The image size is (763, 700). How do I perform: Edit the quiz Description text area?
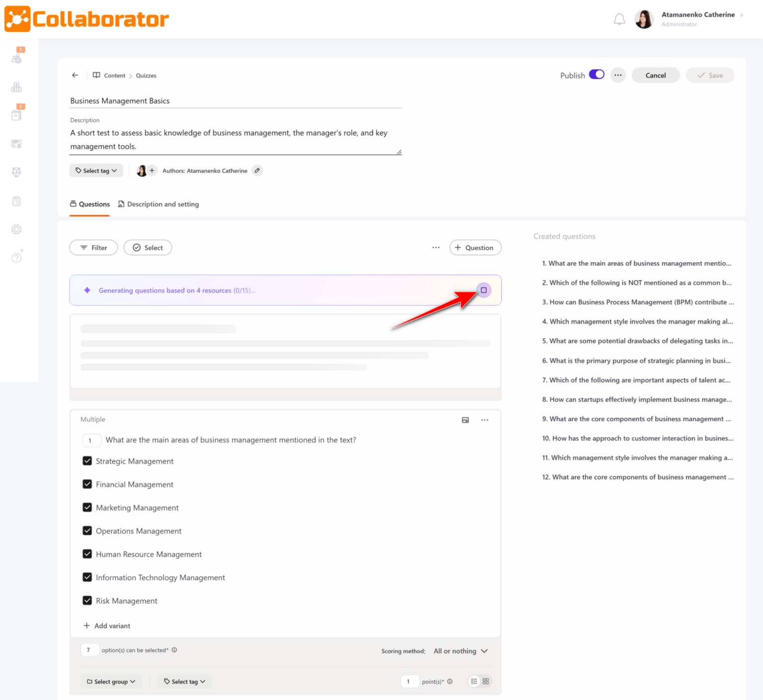pyautogui.click(x=235, y=140)
